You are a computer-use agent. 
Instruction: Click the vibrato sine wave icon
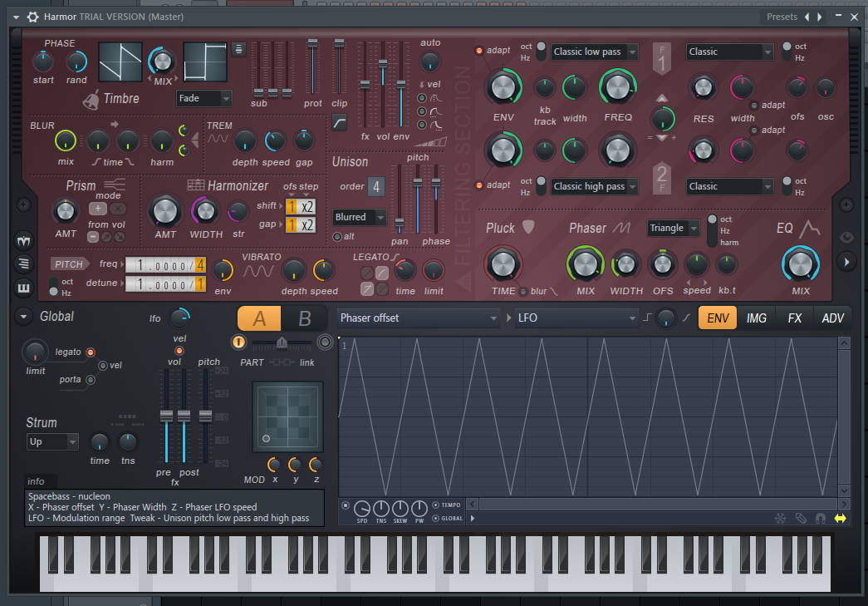coord(258,272)
